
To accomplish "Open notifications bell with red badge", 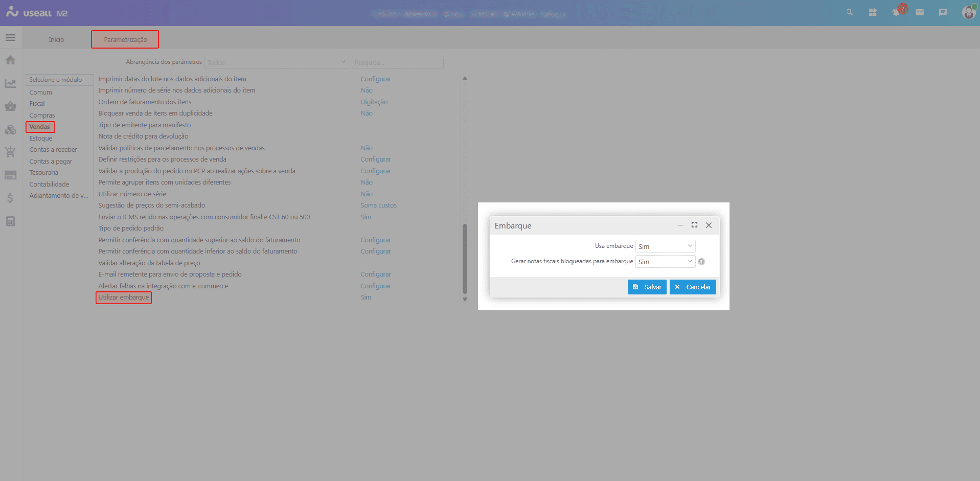I will (896, 12).
